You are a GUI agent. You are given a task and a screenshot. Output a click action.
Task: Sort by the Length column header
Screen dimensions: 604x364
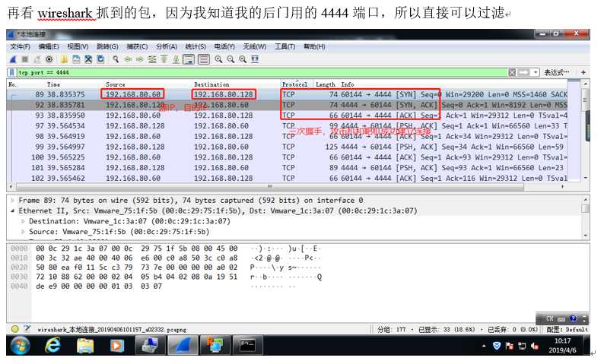tap(326, 84)
